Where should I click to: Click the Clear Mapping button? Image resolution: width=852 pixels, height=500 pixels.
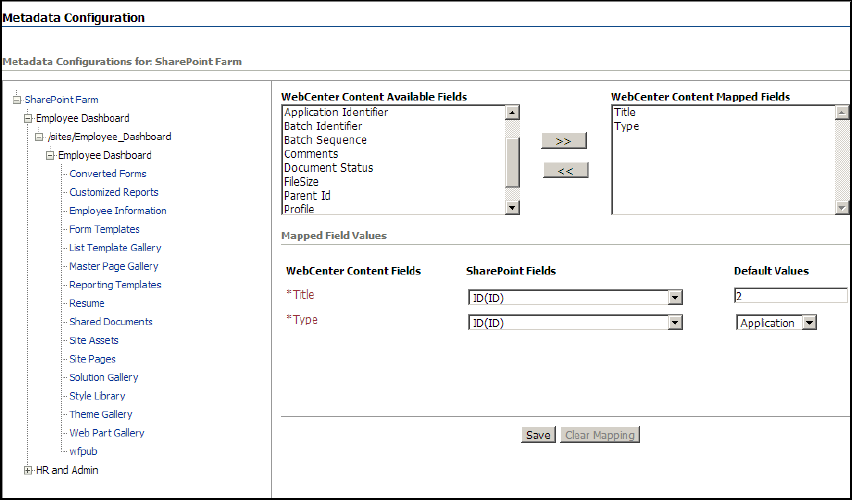pos(600,435)
